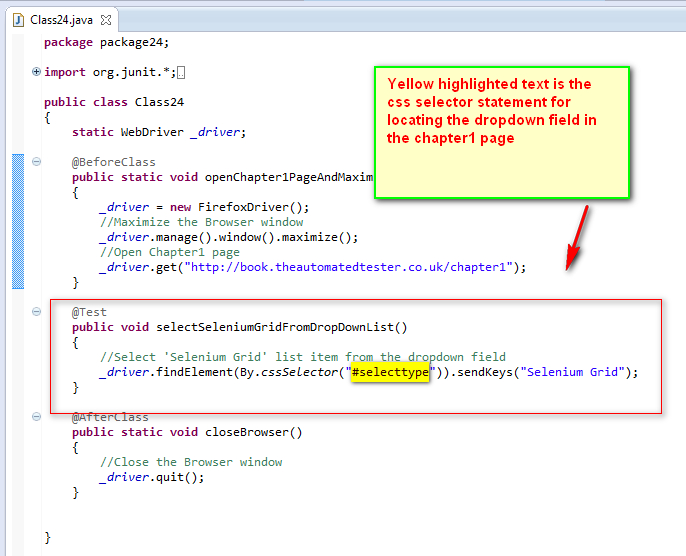
Task: Click the collapsed imports placeholder box
Action: (181, 73)
